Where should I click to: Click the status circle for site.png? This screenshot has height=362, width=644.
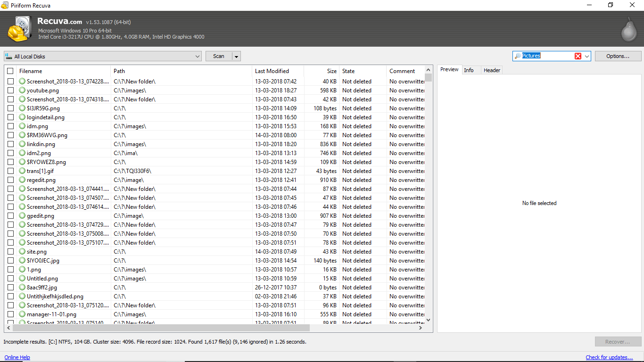pyautogui.click(x=22, y=252)
